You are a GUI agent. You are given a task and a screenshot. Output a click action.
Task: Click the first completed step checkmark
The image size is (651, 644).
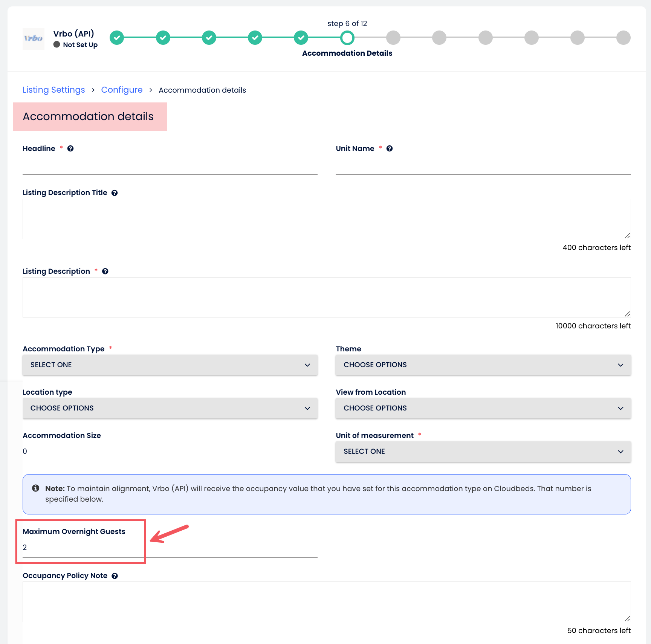[x=117, y=38]
